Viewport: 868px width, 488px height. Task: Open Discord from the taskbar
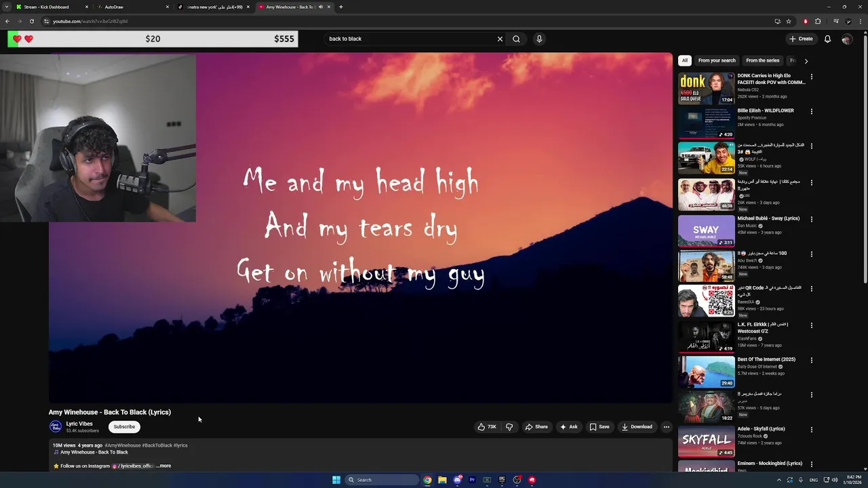click(x=457, y=480)
